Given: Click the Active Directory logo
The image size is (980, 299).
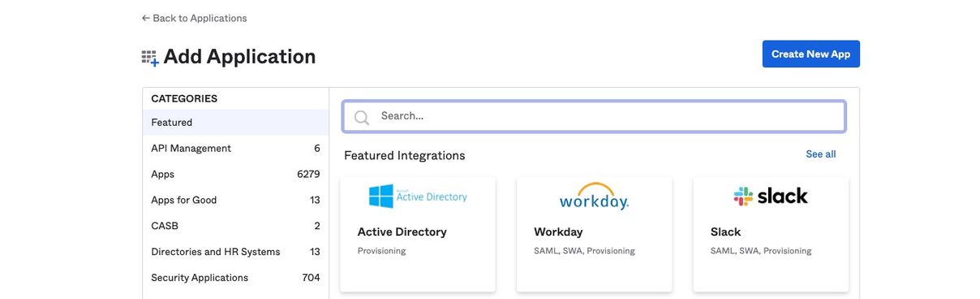Looking at the screenshot, I should 418,197.
